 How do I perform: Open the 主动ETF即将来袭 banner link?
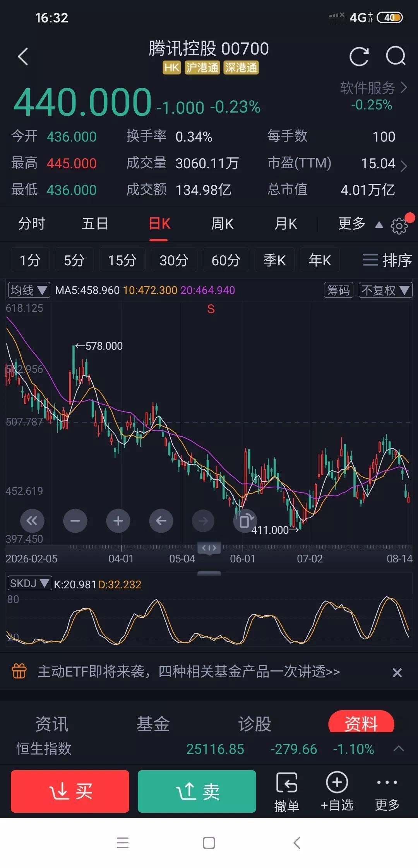[x=188, y=672]
